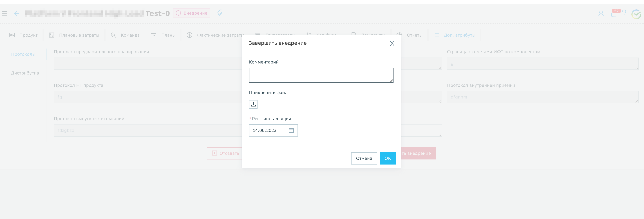This screenshot has width=644, height=219.
Task: Select Дистрибутив in side menu
Action: point(25,73)
